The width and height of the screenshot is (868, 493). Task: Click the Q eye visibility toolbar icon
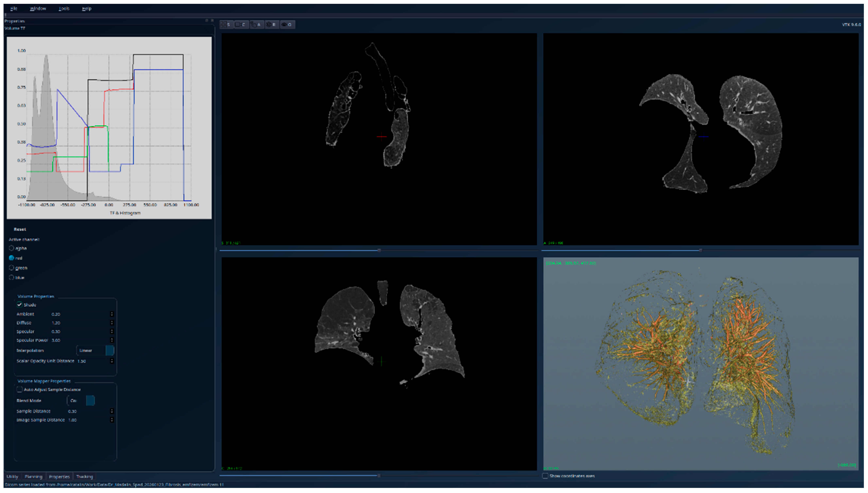tap(287, 25)
